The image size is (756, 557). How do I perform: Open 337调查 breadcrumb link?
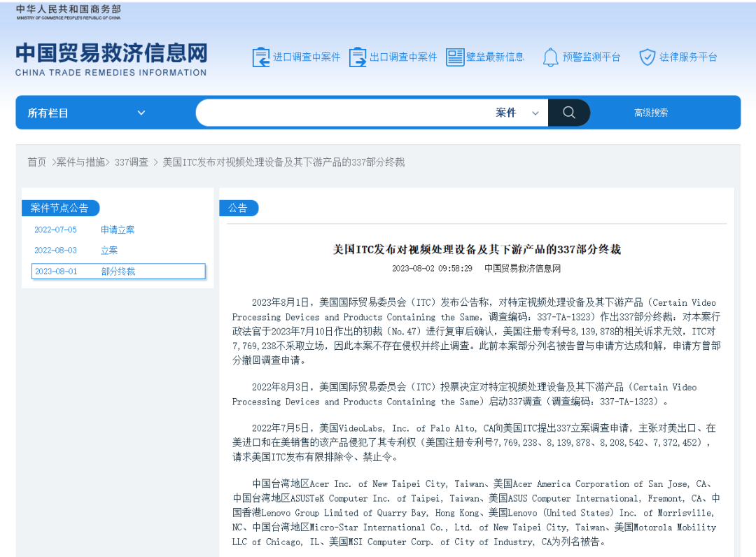132,162
